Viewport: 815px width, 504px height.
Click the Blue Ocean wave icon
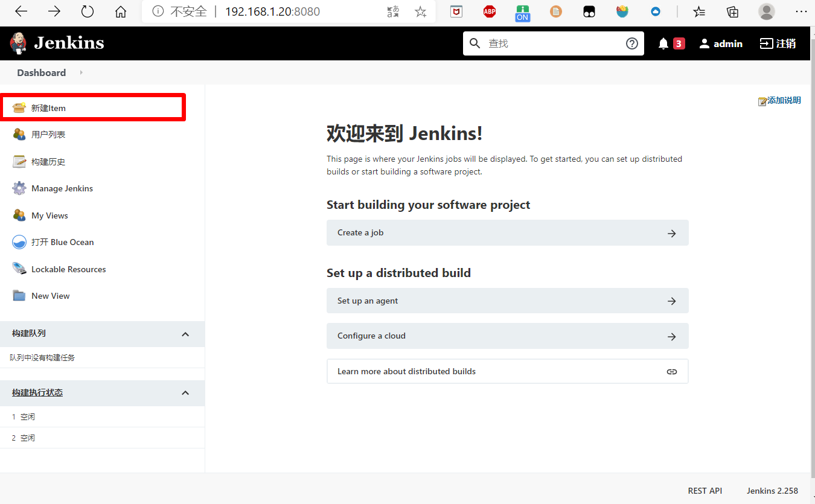19,242
